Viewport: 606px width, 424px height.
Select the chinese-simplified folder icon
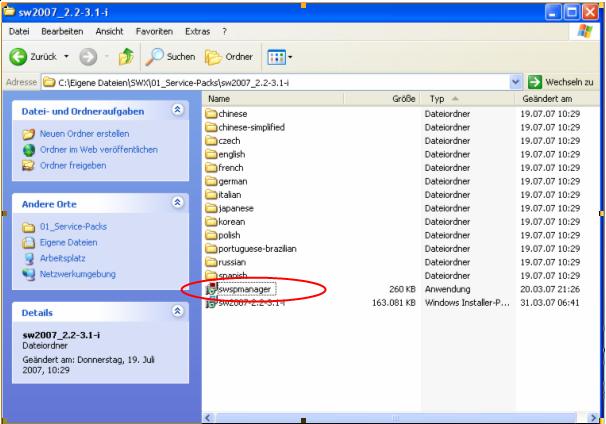click(x=211, y=127)
